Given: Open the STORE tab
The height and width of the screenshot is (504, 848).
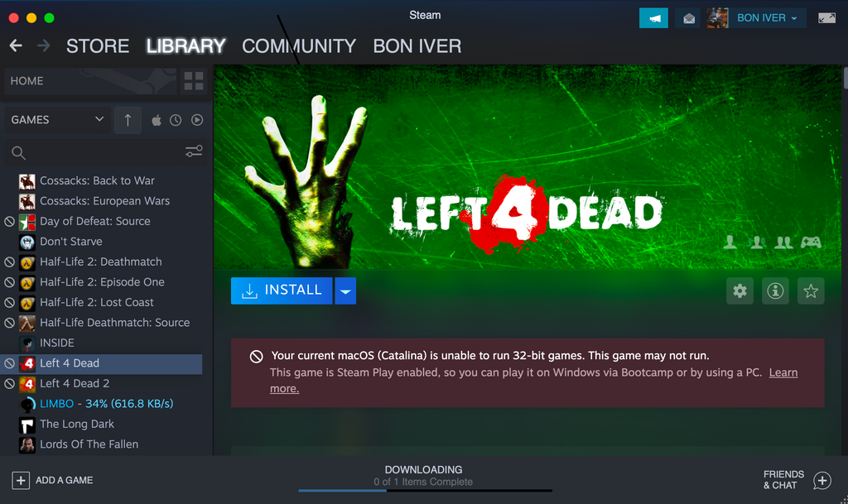Looking at the screenshot, I should [98, 46].
